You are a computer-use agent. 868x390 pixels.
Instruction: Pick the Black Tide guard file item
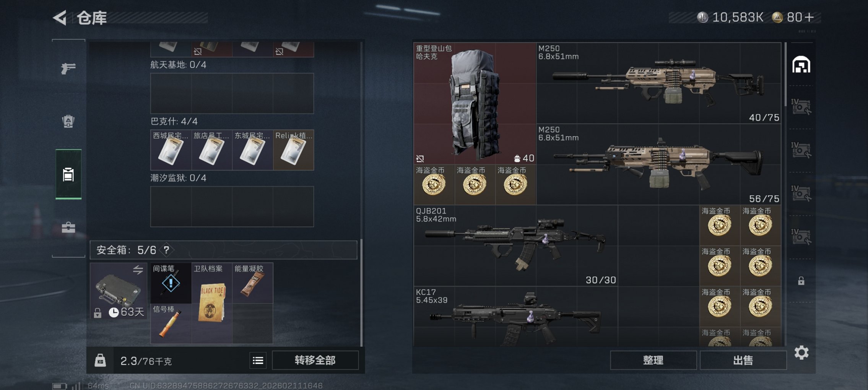pos(212,303)
